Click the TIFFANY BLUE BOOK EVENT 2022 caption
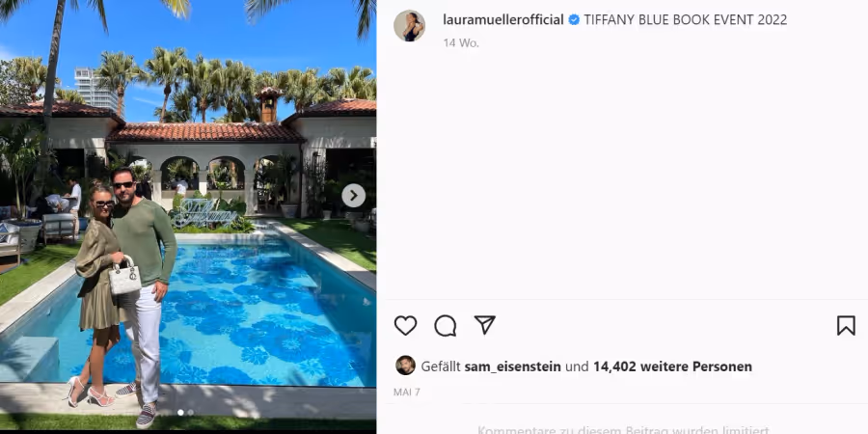 click(686, 20)
